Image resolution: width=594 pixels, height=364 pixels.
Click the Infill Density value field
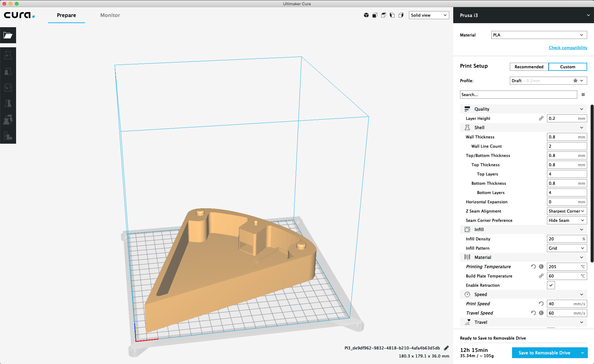click(x=567, y=239)
